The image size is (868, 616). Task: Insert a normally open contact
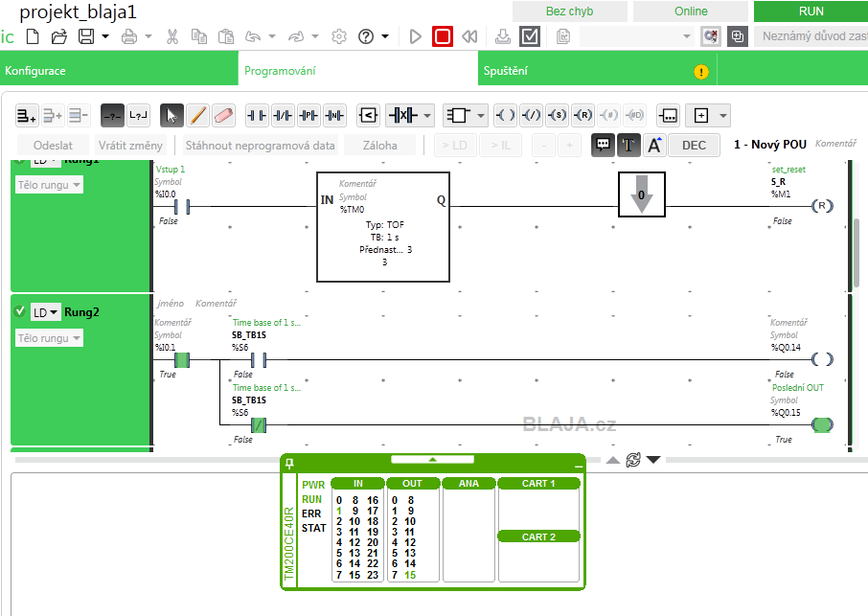point(257,116)
